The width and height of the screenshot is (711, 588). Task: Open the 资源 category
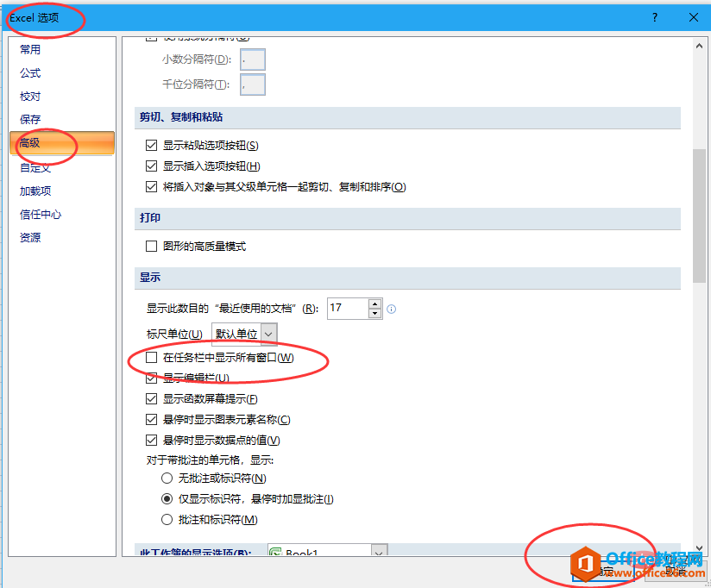tap(30, 237)
